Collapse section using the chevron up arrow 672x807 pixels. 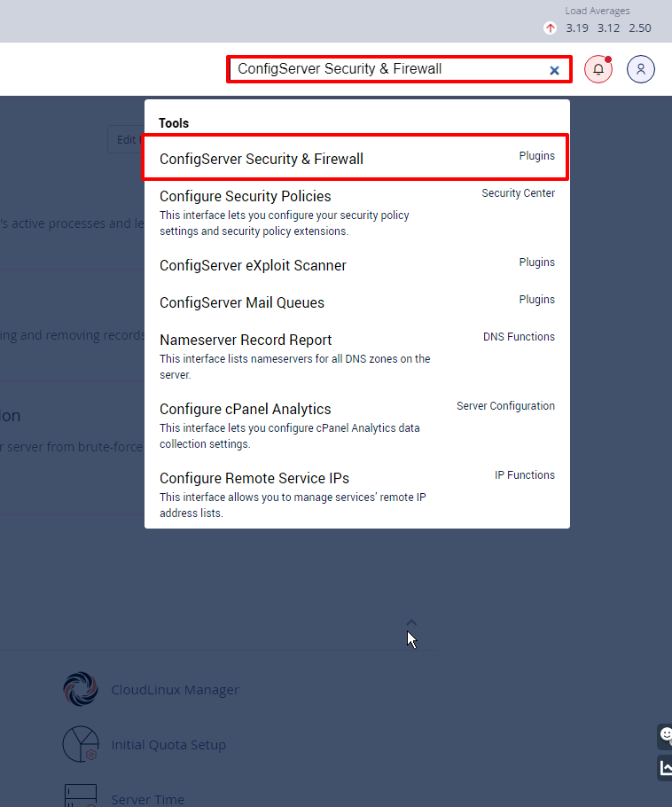(411, 623)
